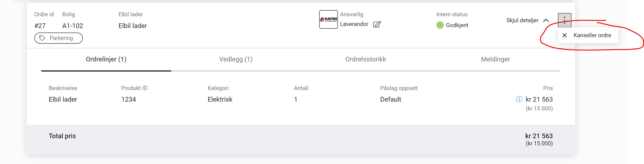Screen dimensions: 644x164
Task: Click the Parkering tag chip
Action: (58, 38)
